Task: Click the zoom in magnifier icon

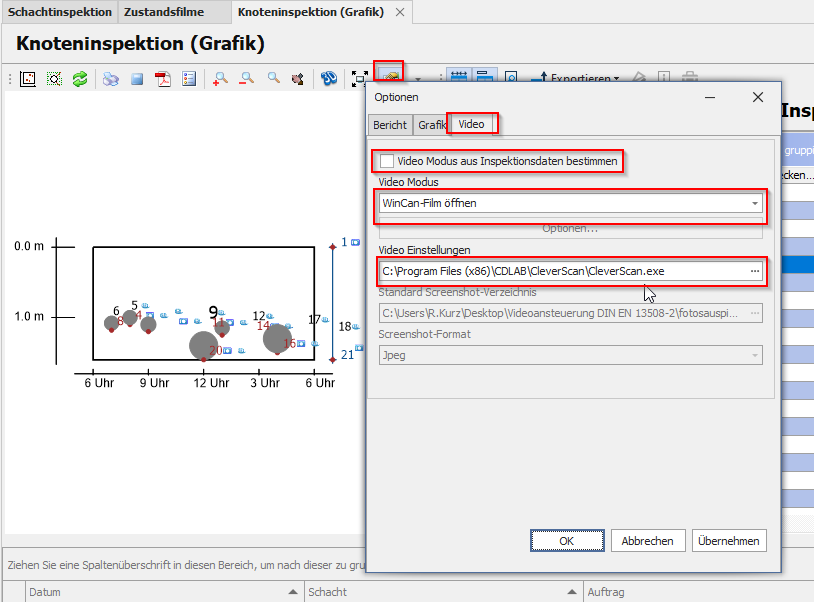Action: (220, 78)
